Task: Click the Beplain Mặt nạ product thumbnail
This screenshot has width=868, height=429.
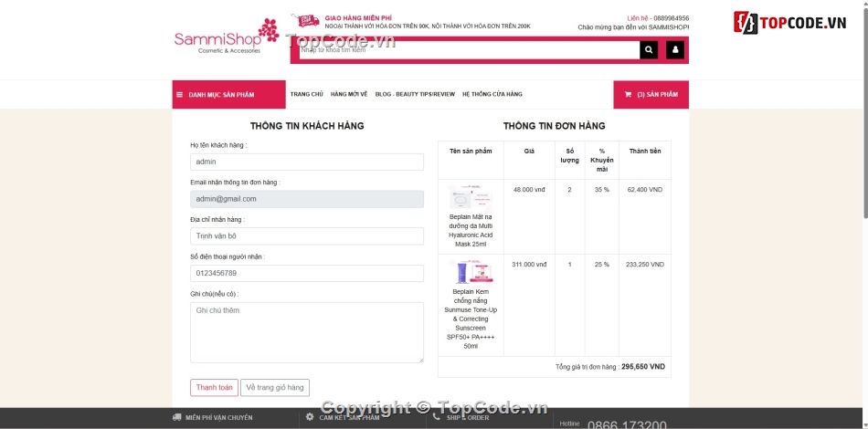Action: tap(471, 197)
